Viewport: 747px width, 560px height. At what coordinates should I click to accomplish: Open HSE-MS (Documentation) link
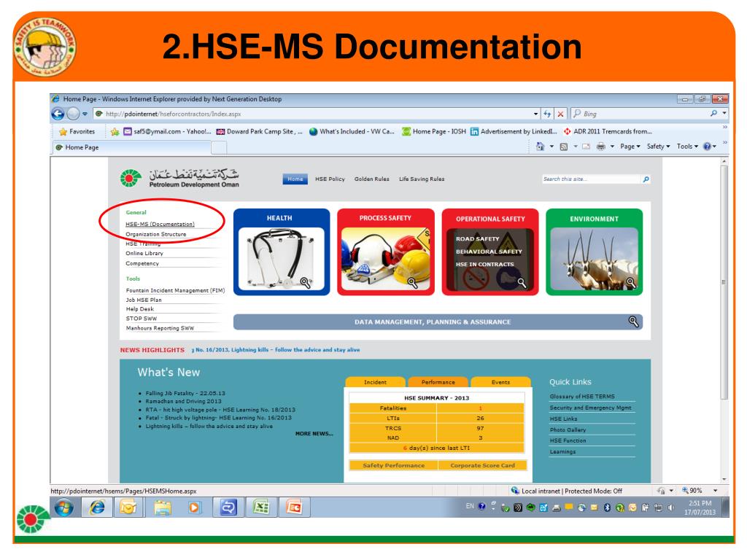coord(160,225)
